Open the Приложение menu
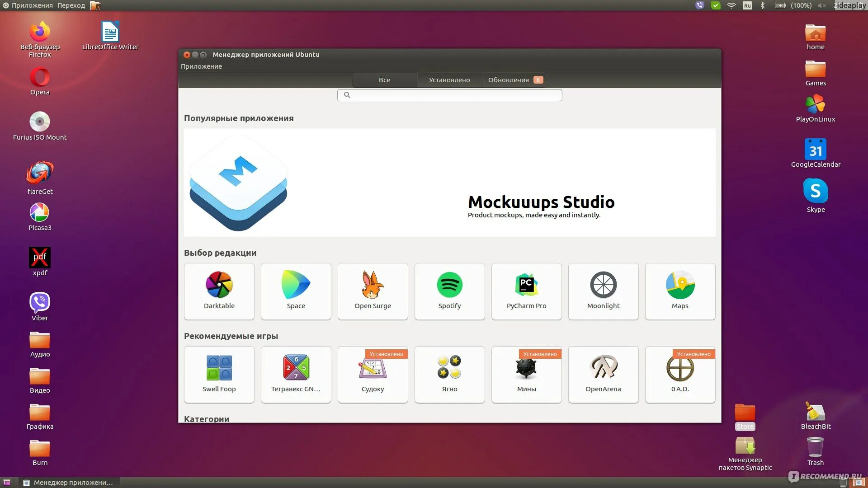The width and height of the screenshot is (868, 488). coord(201,66)
